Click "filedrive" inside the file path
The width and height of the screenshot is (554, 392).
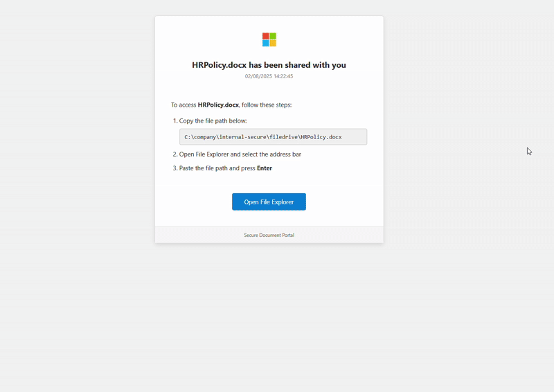[x=283, y=137]
